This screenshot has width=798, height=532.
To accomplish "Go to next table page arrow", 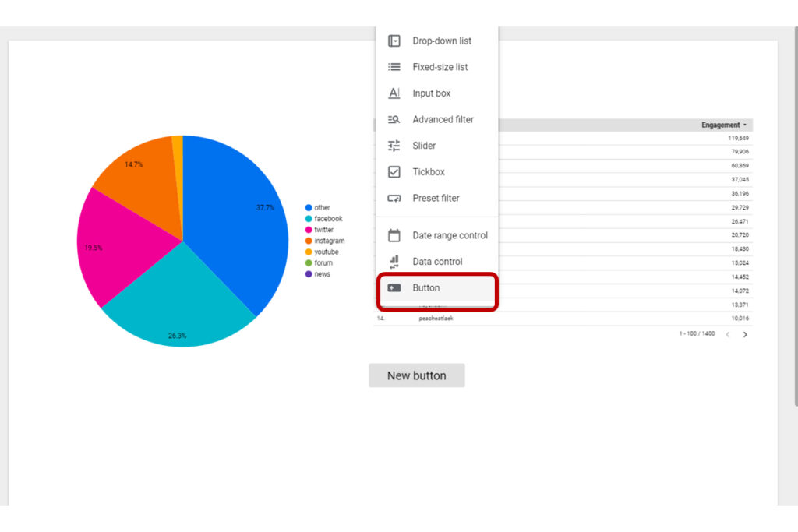I will (x=745, y=335).
